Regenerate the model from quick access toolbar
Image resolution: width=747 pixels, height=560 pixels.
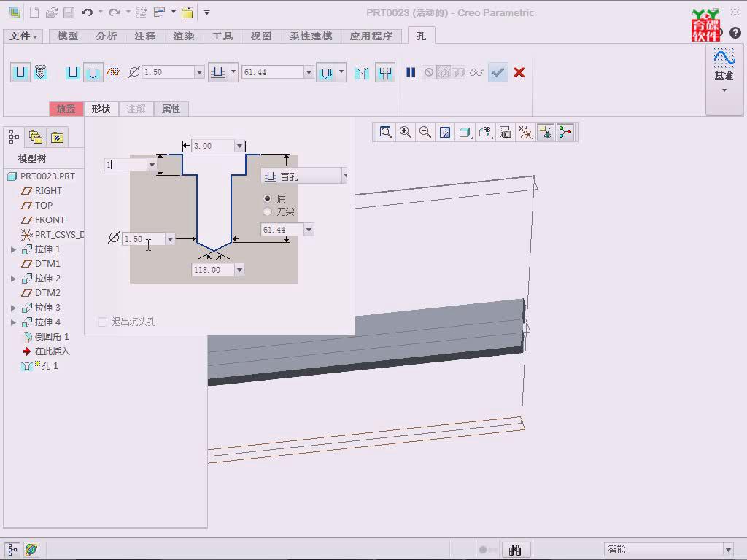(x=142, y=13)
